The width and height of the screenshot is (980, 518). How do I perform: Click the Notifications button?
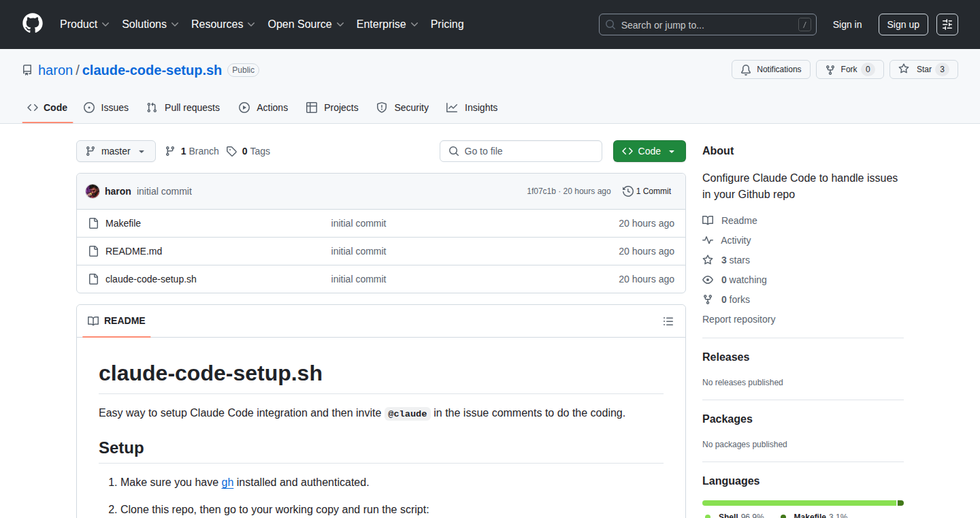[x=771, y=69]
